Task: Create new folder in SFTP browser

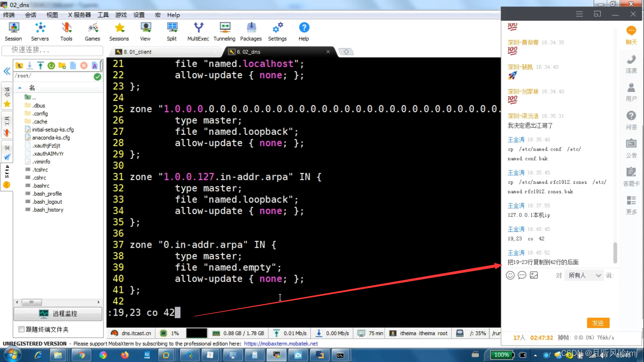Action: coord(62,65)
